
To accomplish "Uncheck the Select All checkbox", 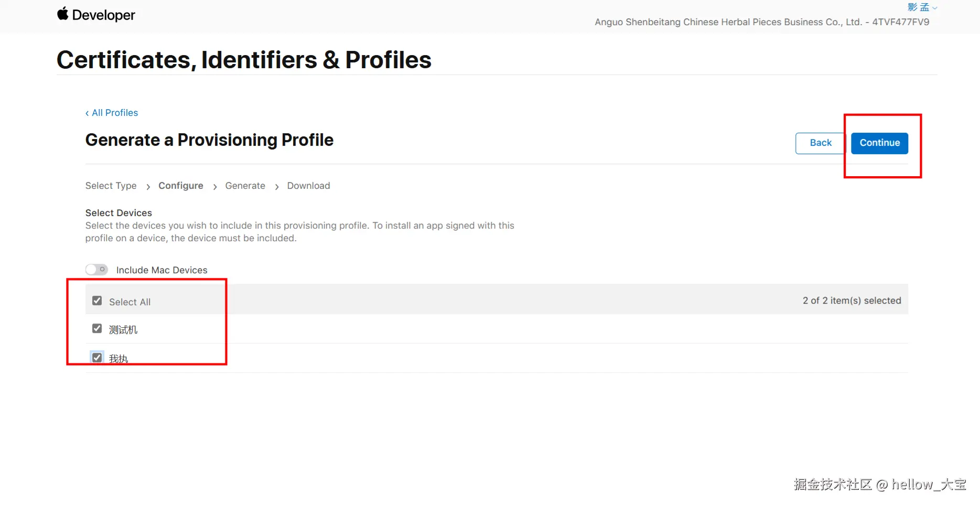I will [x=97, y=301].
